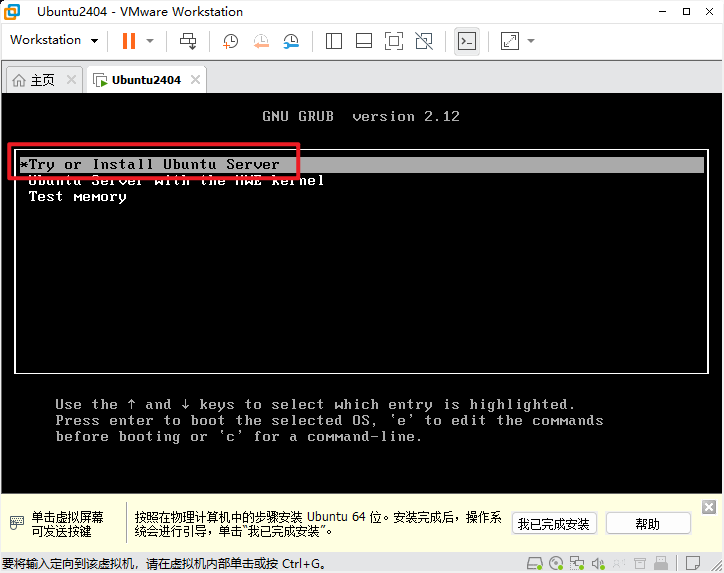Screen dimensions: 724x573
Task: Click the VMware Workstation title bar logo
Action: click(x=12, y=12)
